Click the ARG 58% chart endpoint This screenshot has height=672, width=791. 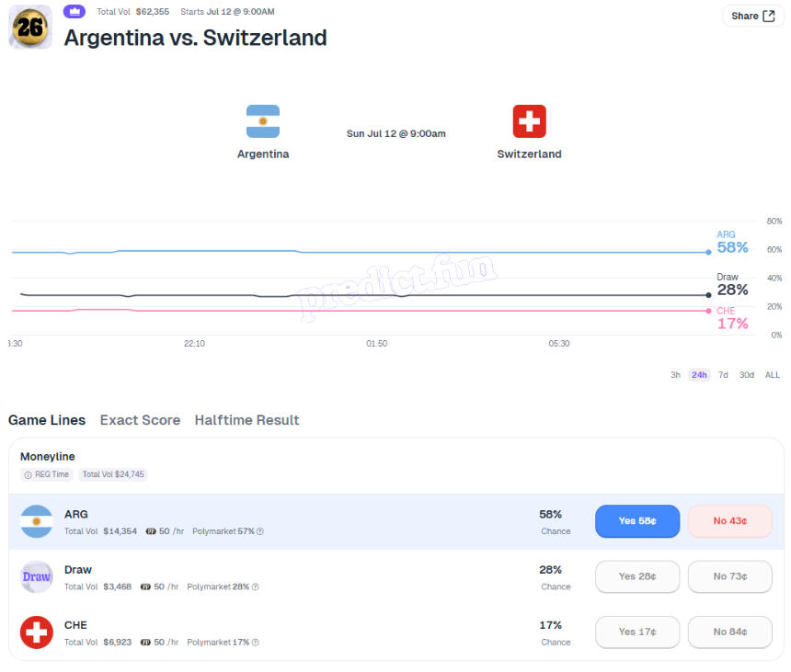(x=708, y=252)
